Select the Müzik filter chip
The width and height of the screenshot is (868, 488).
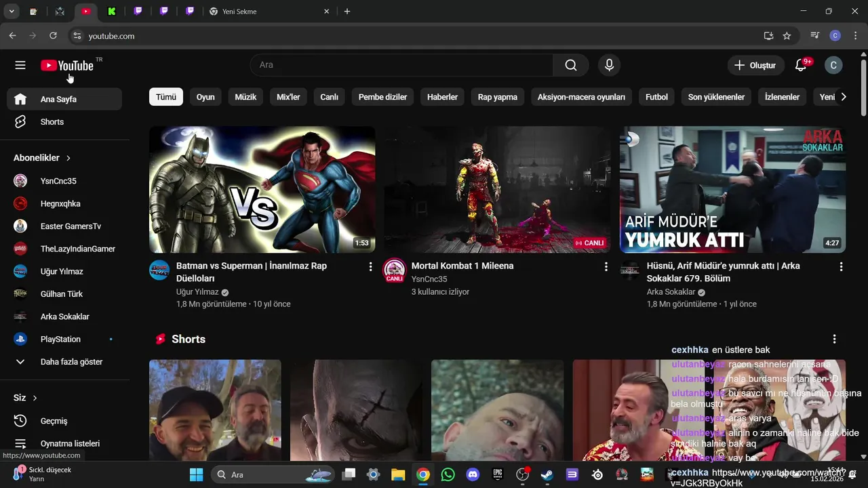245,97
